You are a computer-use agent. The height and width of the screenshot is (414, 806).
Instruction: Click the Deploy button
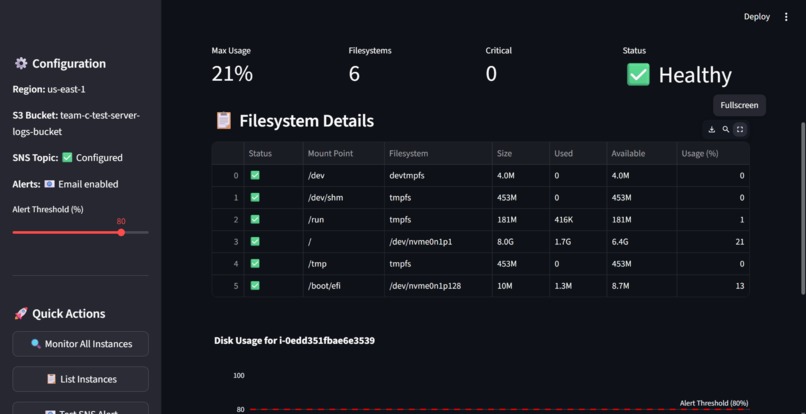tap(757, 17)
